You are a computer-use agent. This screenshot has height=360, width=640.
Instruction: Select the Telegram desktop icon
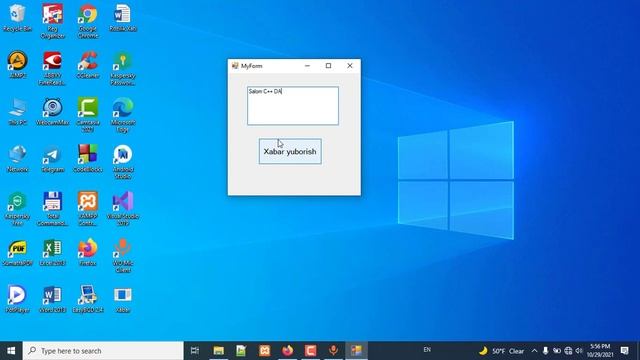coord(53,158)
